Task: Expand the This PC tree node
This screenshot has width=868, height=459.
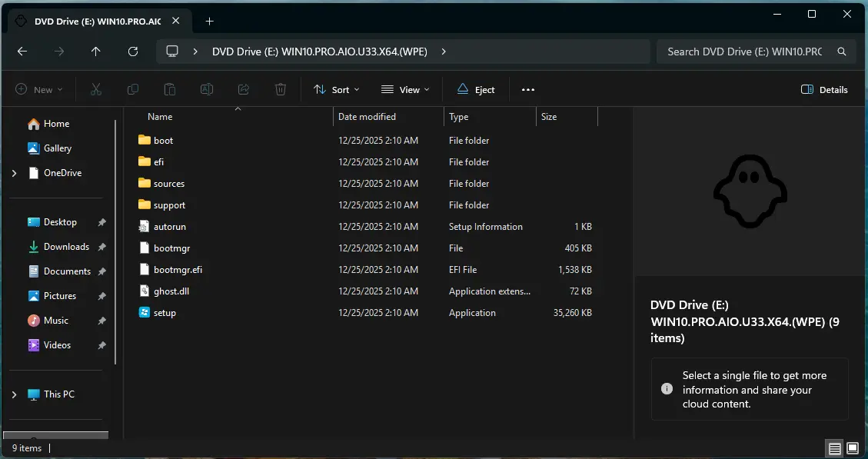Action: (x=15, y=394)
